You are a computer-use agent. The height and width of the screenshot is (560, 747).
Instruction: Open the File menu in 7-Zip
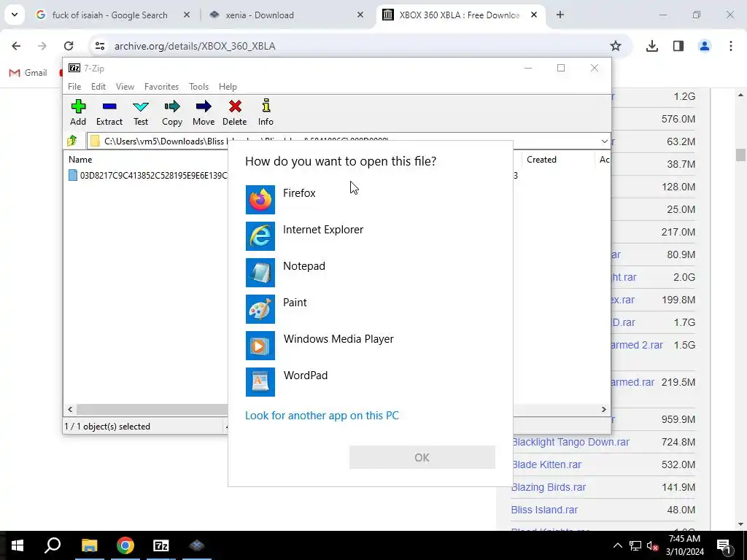(74, 87)
